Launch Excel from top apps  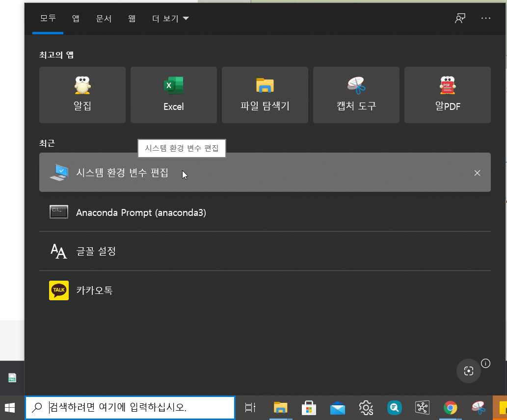tap(174, 95)
